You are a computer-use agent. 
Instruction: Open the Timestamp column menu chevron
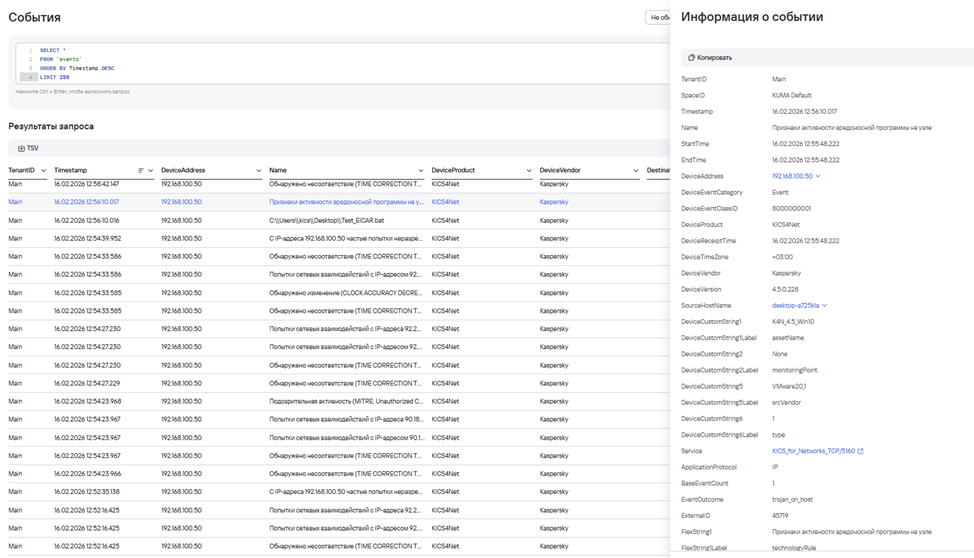pyautogui.click(x=151, y=171)
